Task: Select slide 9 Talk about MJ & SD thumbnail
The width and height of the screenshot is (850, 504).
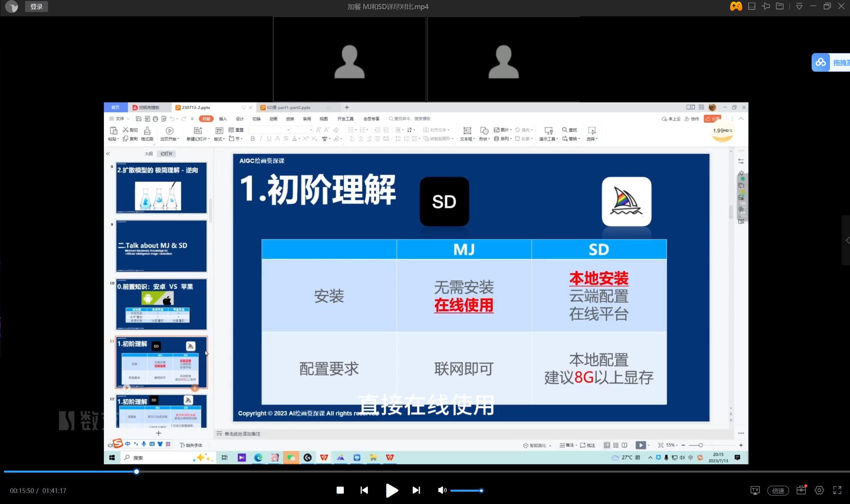Action: tap(161, 246)
